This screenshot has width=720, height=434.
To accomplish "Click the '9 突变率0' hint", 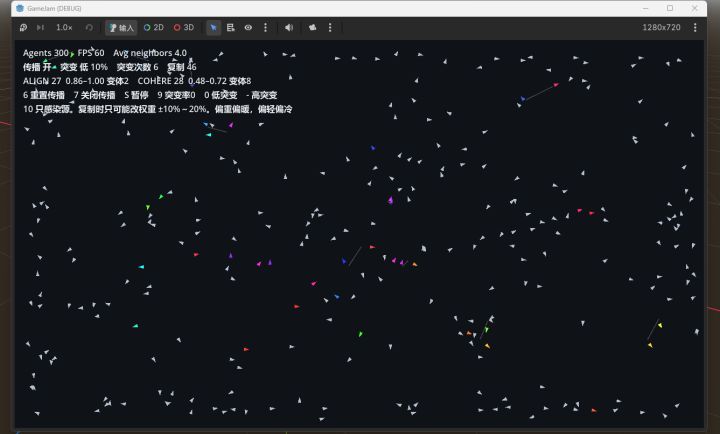I will [176, 95].
